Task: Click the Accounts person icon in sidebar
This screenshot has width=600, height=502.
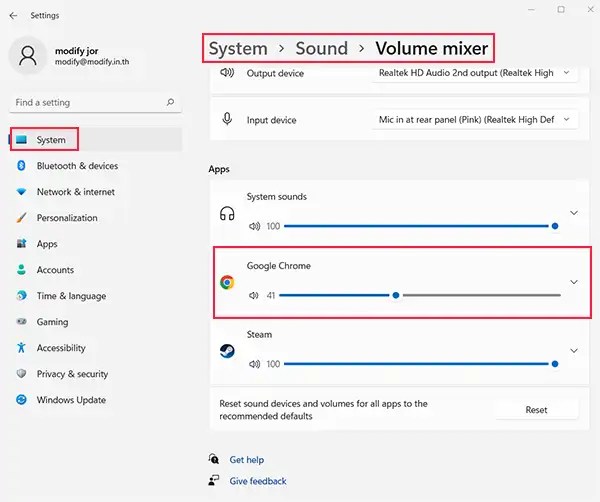Action: pyautogui.click(x=21, y=270)
